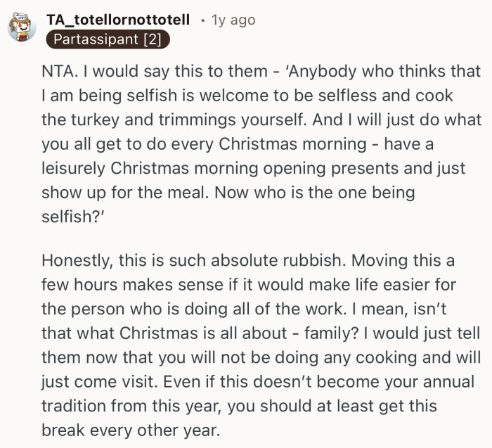The width and height of the screenshot is (492, 448).
Task: Click the line 'Honestly, this is such absolute rubbish'
Action: click(x=247, y=262)
